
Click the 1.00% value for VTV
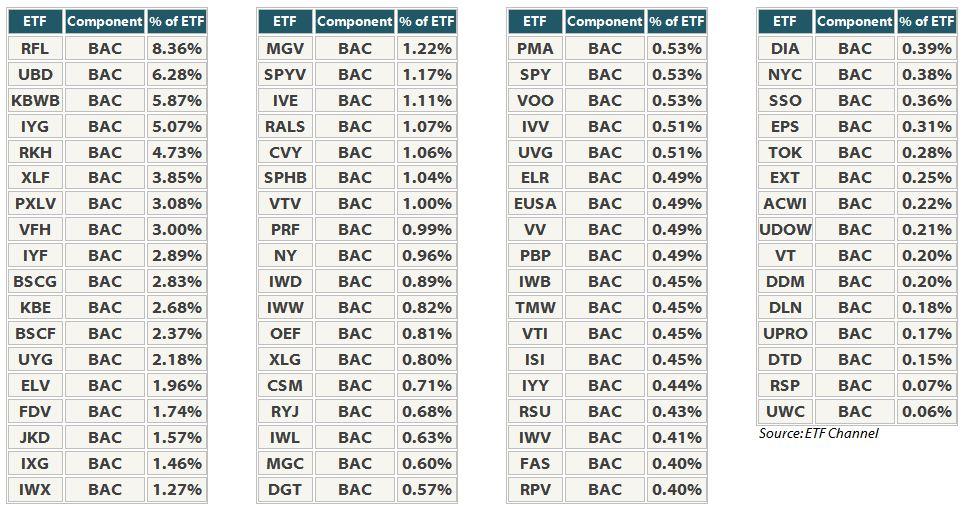point(427,204)
